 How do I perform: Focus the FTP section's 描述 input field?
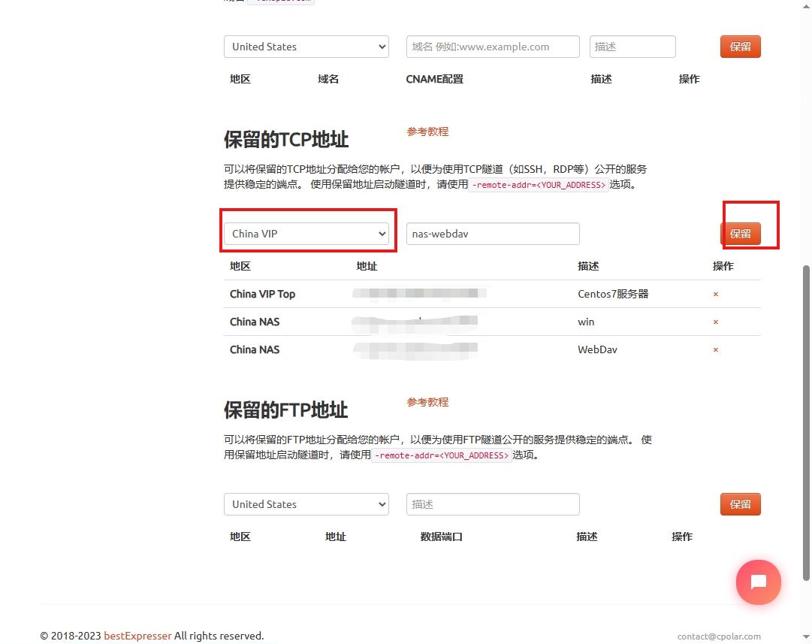[x=493, y=504]
